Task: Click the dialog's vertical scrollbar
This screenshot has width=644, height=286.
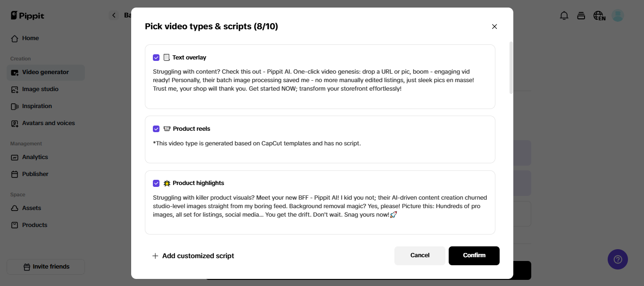Action: pos(511,67)
